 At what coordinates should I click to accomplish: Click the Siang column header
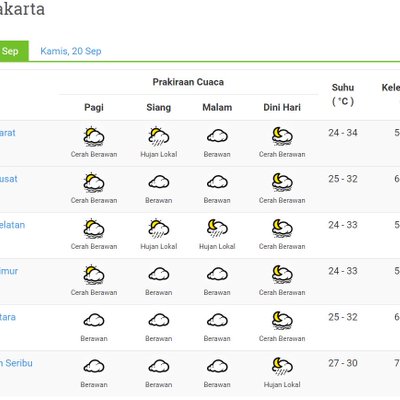pos(159,107)
